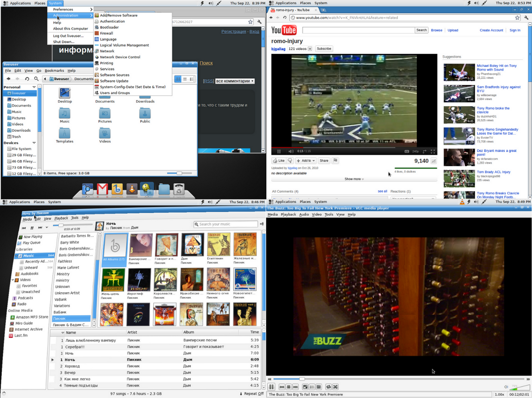The width and height of the screenshot is (532, 398).
Task: Click the YouTube Search button
Action: (x=421, y=30)
